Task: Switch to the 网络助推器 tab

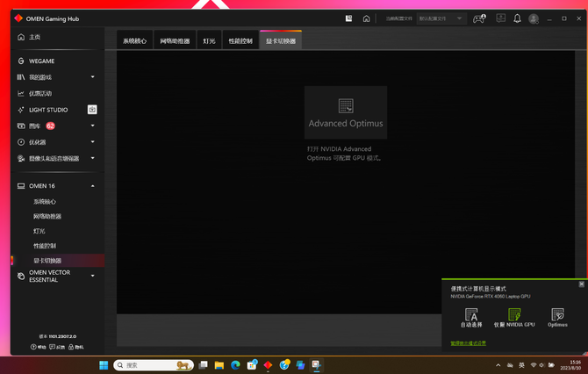Action: tap(175, 40)
